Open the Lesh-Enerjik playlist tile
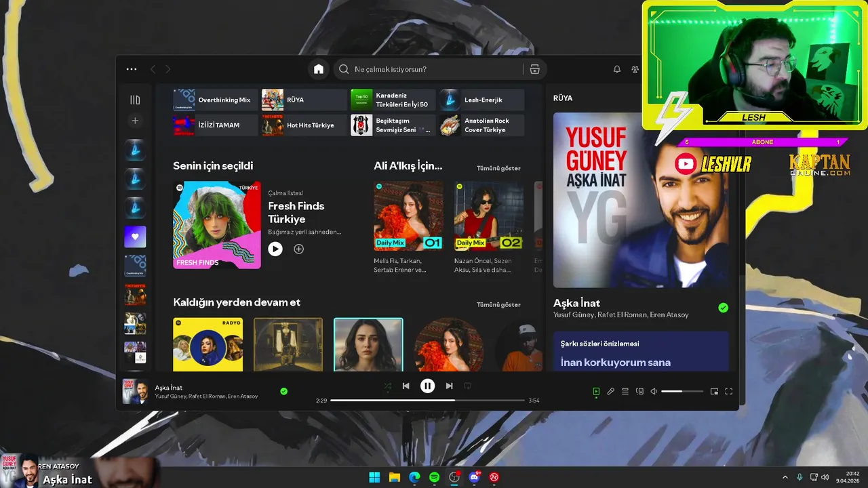868x488 pixels. 482,100
